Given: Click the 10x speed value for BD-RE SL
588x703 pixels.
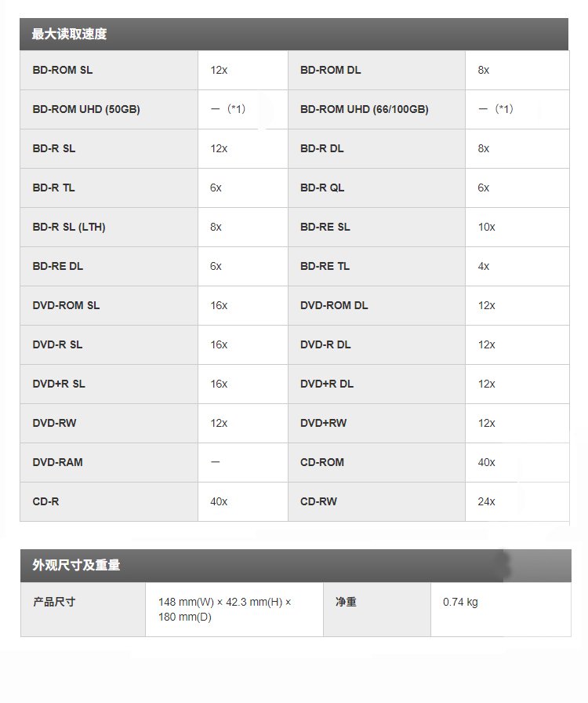Looking at the screenshot, I should pyautogui.click(x=487, y=227).
